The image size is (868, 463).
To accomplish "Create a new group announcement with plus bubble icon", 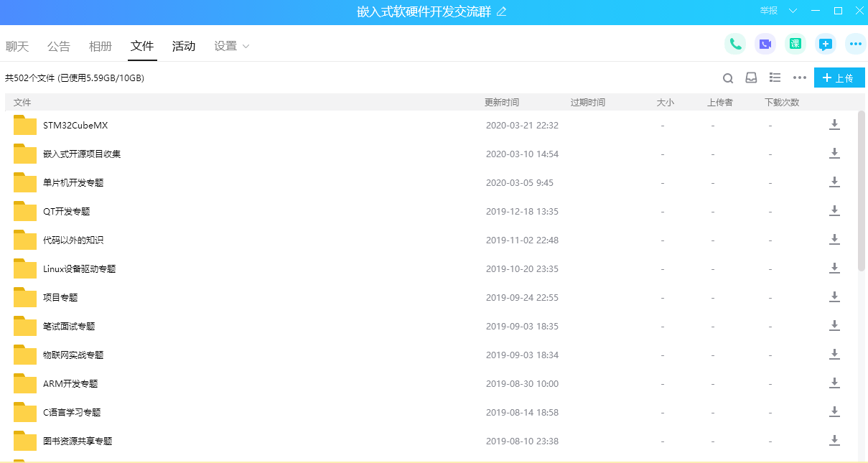I will point(825,44).
